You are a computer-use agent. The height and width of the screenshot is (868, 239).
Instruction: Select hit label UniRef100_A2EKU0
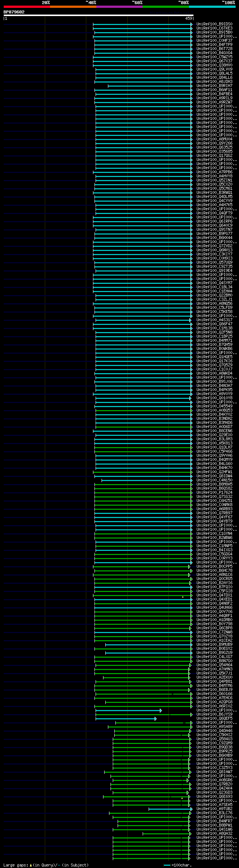click(x=214, y=678)
